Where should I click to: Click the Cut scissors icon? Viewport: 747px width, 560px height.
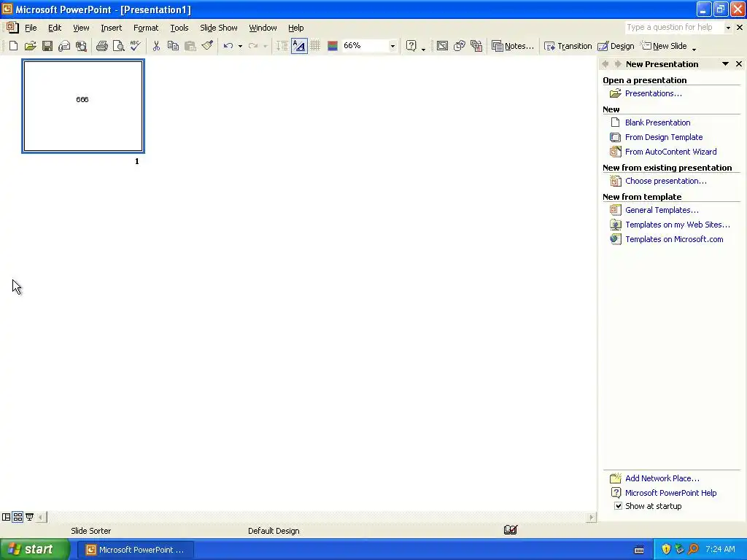click(x=156, y=46)
